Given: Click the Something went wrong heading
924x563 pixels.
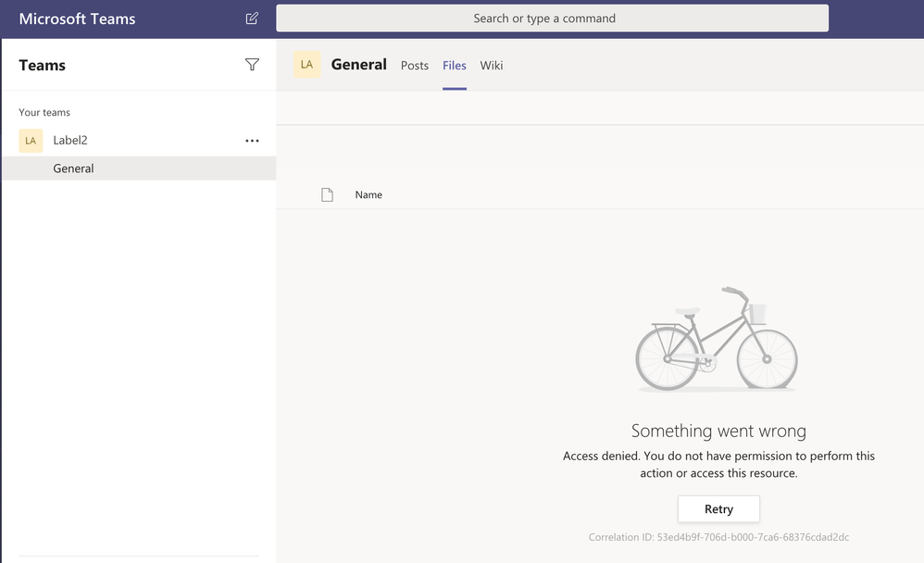Looking at the screenshot, I should pos(718,431).
